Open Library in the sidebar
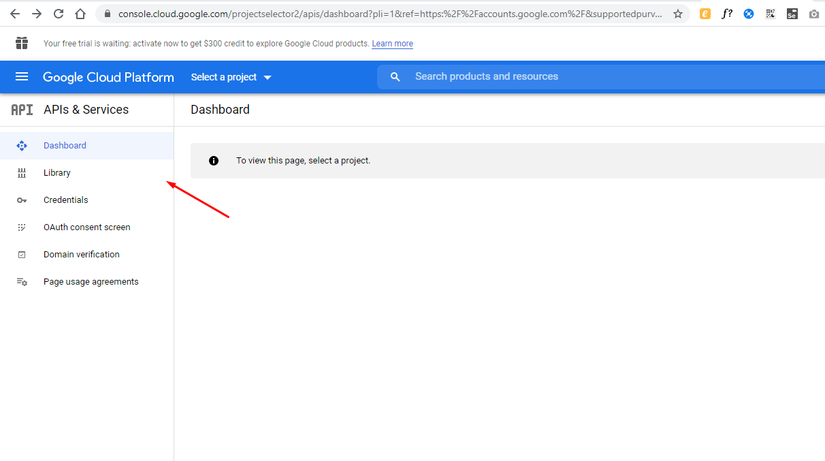This screenshot has width=825, height=461. [86, 173]
